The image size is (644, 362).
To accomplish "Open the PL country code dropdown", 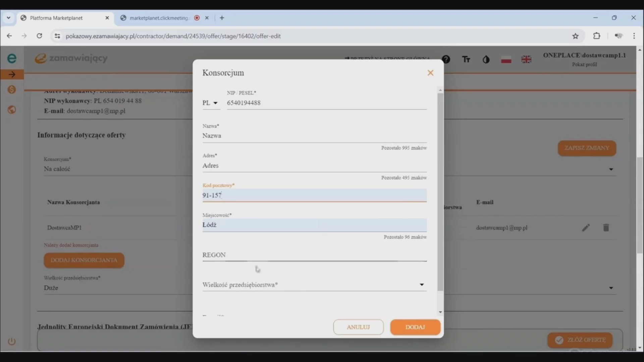I will click(x=210, y=103).
